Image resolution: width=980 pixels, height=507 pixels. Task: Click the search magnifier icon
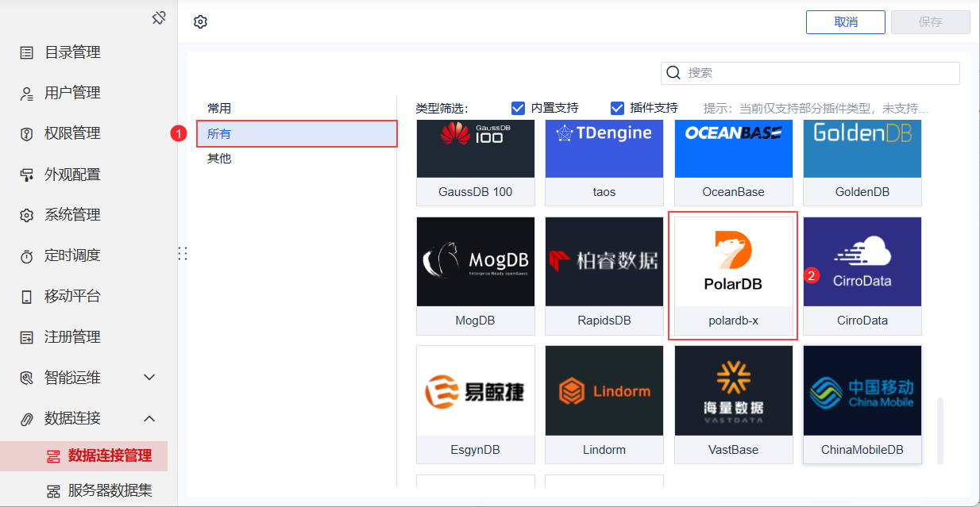click(673, 73)
